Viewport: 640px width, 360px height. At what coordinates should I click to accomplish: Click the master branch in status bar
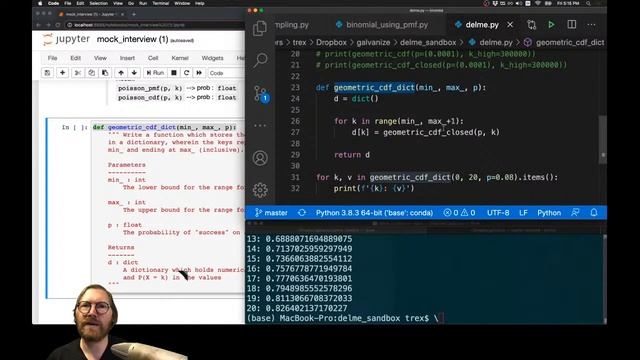tap(271, 213)
